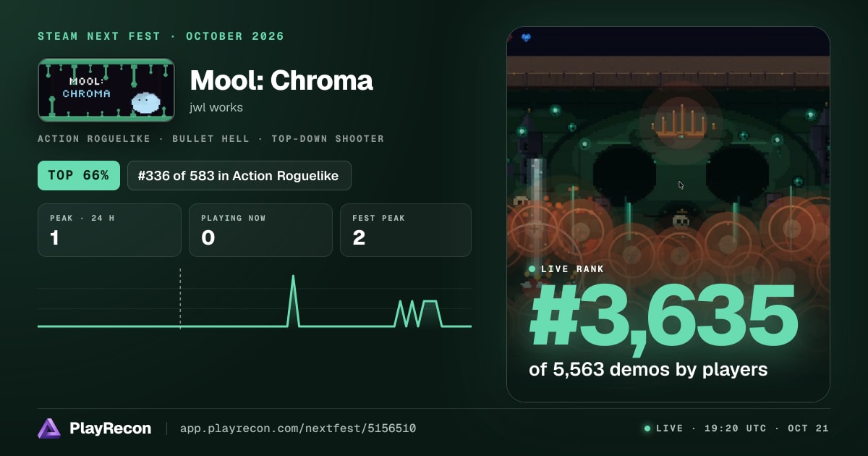
Task: Click the green LIVE RANK dot indicator
Action: pos(532,269)
